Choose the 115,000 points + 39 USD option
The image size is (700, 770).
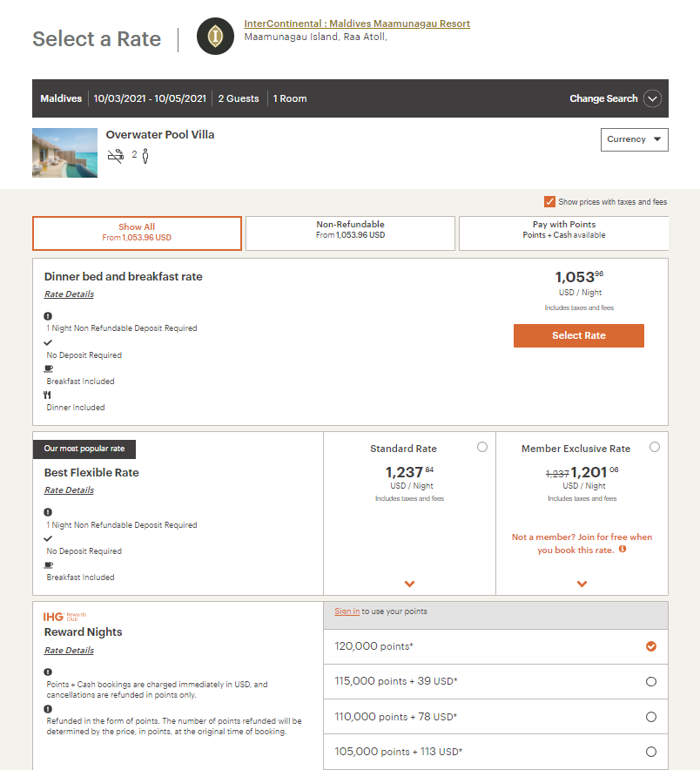(651, 681)
